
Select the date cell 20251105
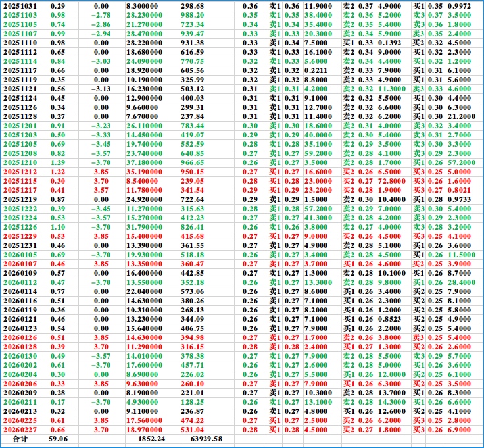[20, 24]
